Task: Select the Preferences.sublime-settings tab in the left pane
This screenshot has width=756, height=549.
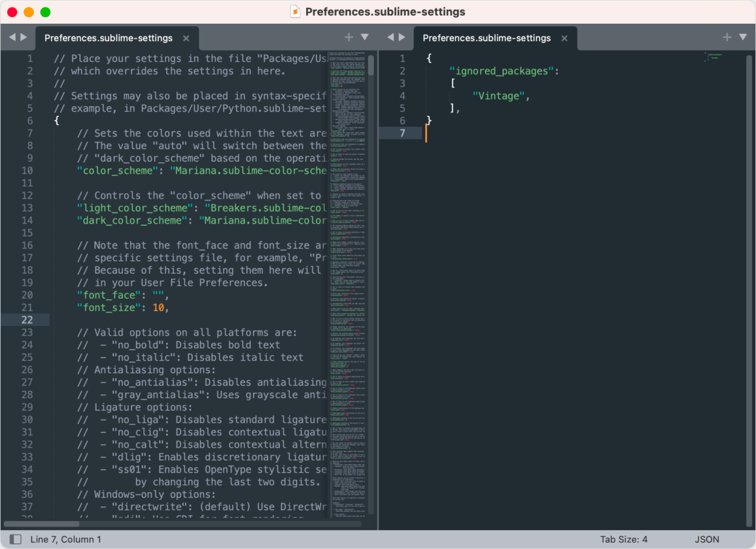Action: click(x=108, y=37)
